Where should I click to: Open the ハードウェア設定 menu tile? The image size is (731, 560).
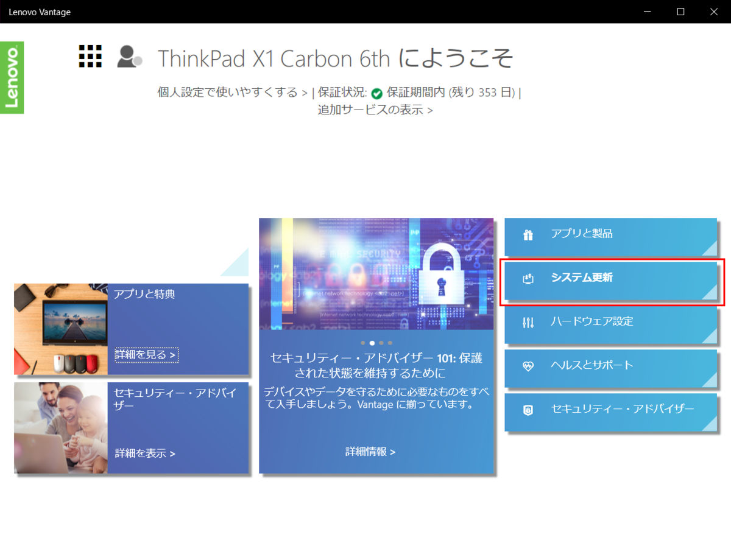pos(610,324)
